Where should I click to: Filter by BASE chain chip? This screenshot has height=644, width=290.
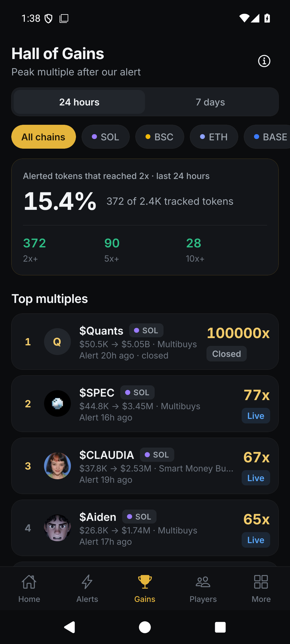pyautogui.click(x=267, y=137)
